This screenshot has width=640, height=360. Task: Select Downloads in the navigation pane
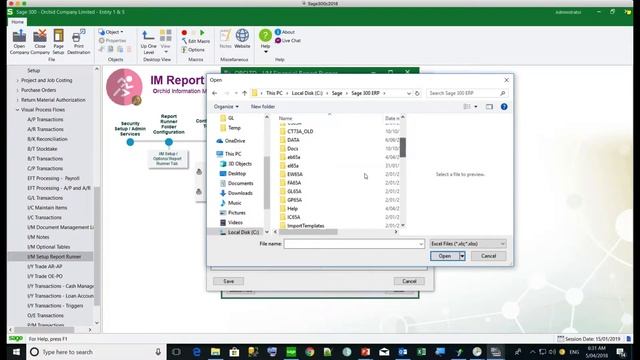pyautogui.click(x=236, y=193)
